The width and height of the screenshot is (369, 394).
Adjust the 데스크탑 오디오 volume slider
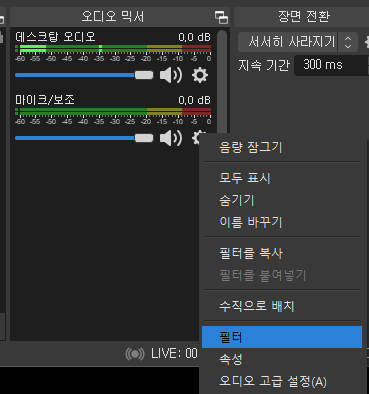pyautogui.click(x=84, y=75)
